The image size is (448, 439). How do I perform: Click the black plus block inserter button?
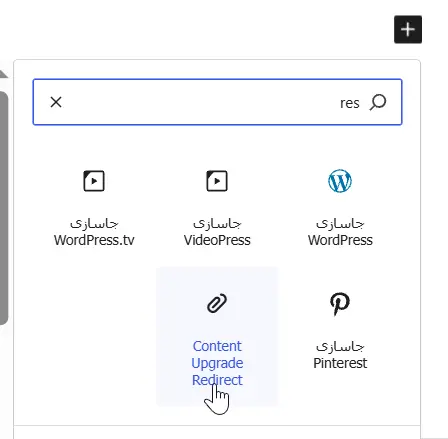pyautogui.click(x=408, y=29)
